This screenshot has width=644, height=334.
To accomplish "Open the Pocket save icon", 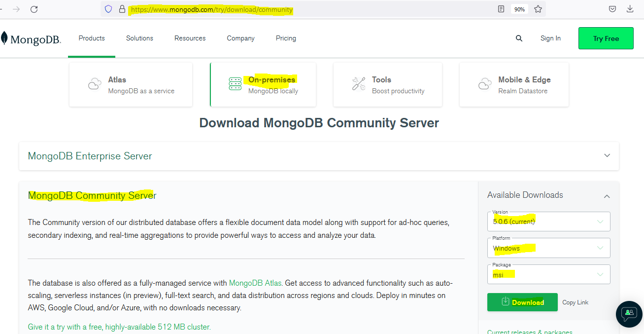I will click(x=612, y=9).
